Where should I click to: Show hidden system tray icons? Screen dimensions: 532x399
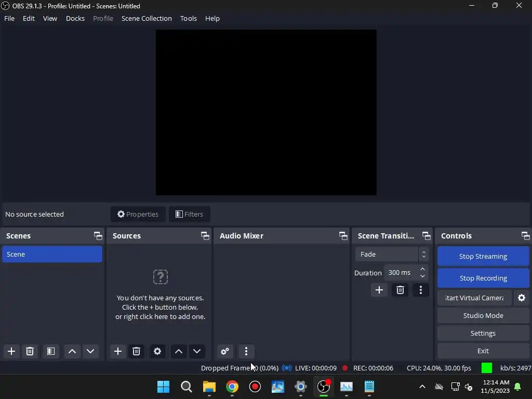(422, 387)
